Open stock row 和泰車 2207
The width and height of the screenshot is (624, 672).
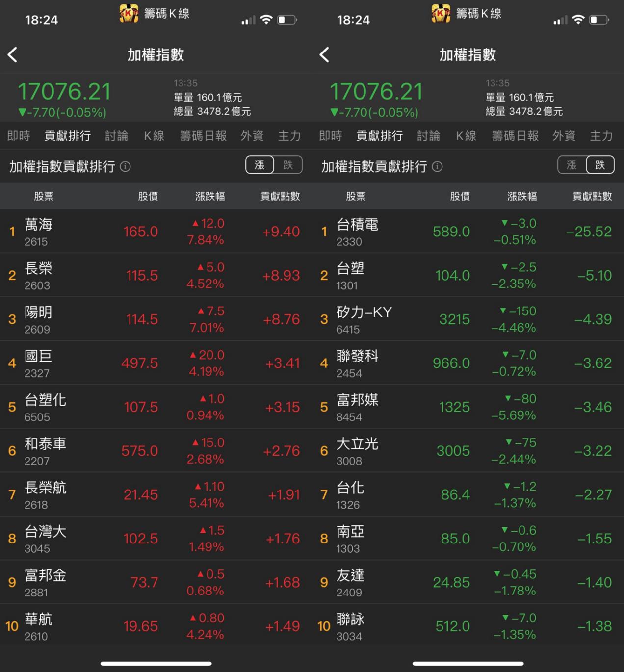pyautogui.click(x=156, y=451)
